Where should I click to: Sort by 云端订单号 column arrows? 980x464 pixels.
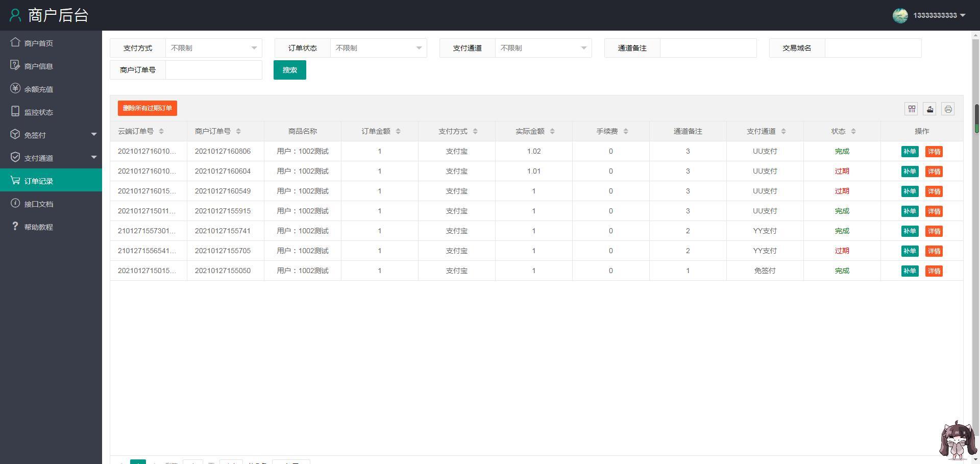coord(161,131)
